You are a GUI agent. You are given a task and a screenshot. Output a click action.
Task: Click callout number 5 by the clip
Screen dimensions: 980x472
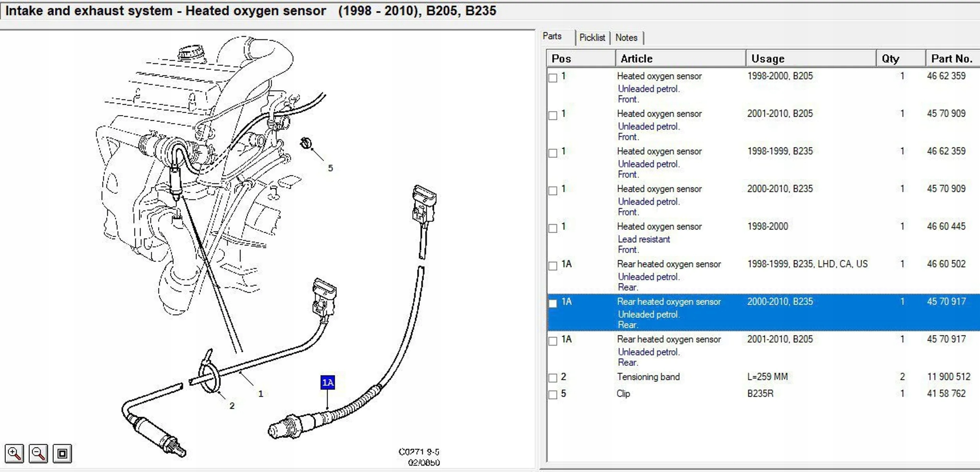330,168
